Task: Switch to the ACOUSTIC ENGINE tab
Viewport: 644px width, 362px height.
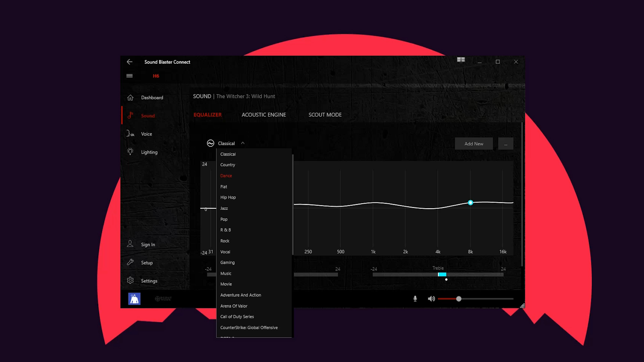Action: 264,115
